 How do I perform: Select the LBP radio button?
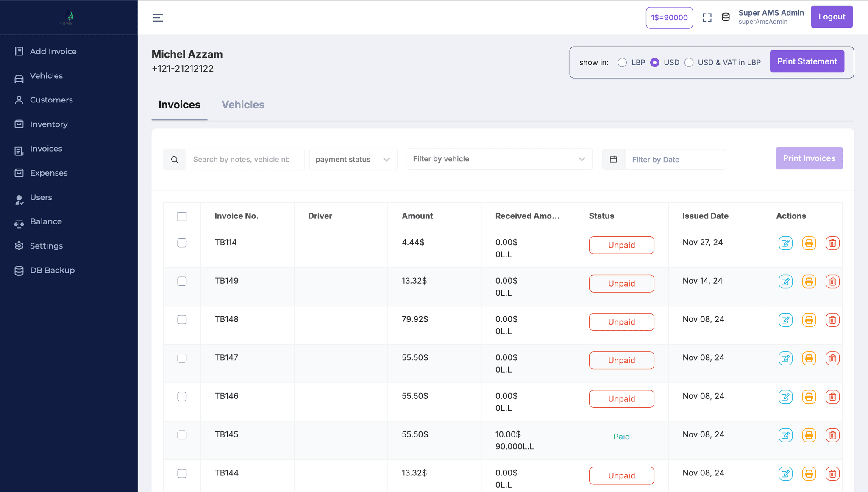point(622,62)
